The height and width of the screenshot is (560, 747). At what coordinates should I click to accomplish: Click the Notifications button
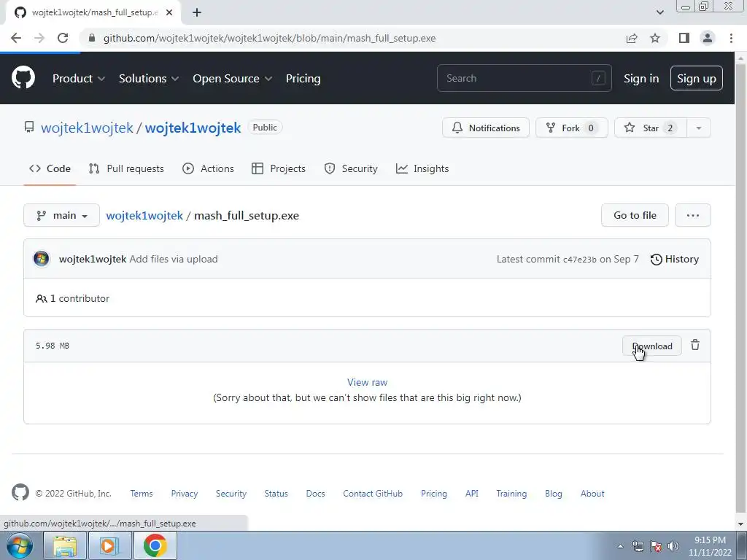click(x=485, y=128)
